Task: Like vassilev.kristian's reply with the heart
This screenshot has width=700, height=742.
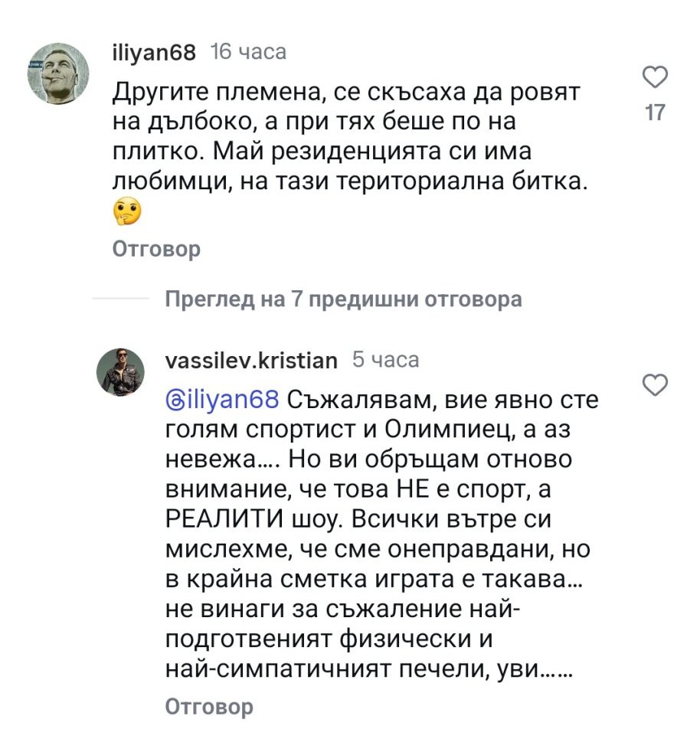Action: [655, 385]
